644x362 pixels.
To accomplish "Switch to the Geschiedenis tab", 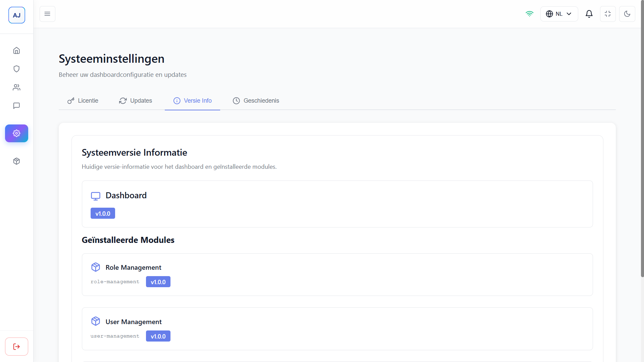I will 256,101.
